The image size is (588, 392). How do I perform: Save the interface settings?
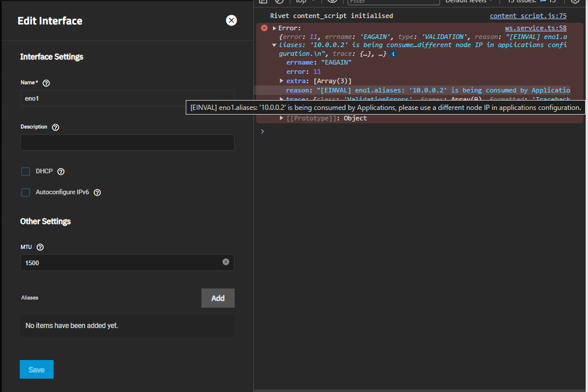(x=37, y=369)
